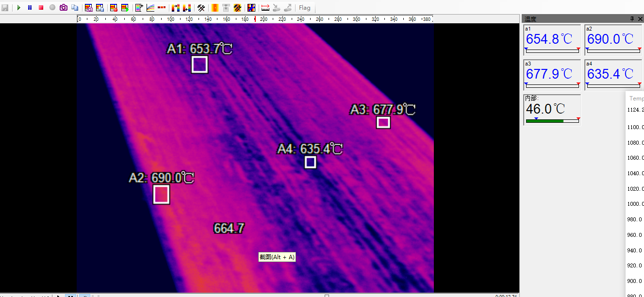Open the crossed hammers tools icon
644x297 pixels.
point(201,8)
